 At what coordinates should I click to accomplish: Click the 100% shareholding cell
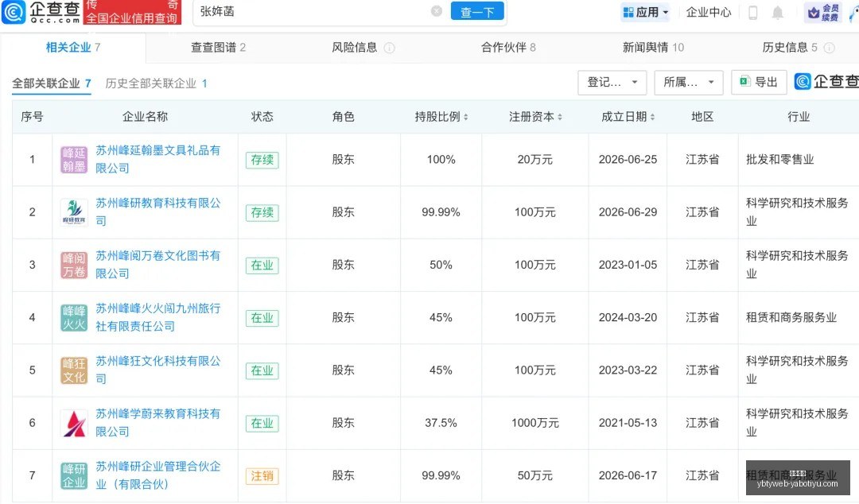point(441,160)
